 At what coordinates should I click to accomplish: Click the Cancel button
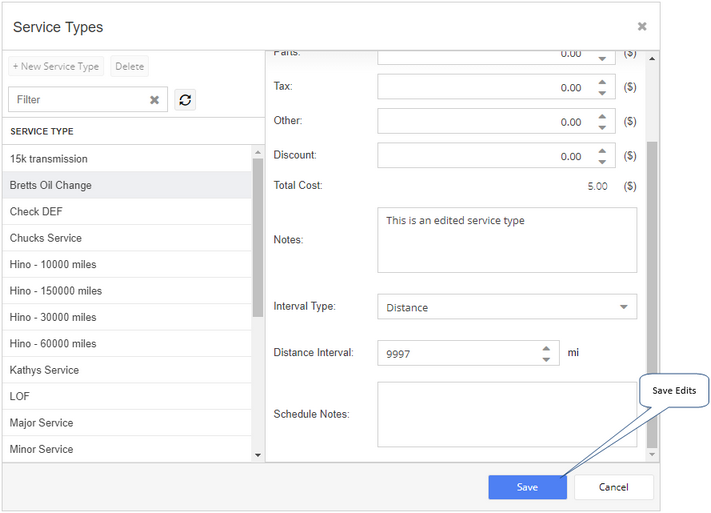pos(614,487)
